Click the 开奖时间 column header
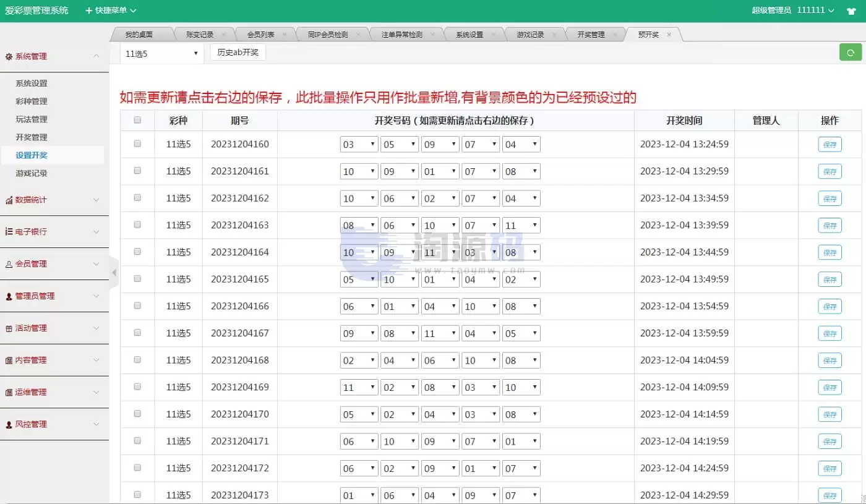866x504 pixels. point(684,121)
